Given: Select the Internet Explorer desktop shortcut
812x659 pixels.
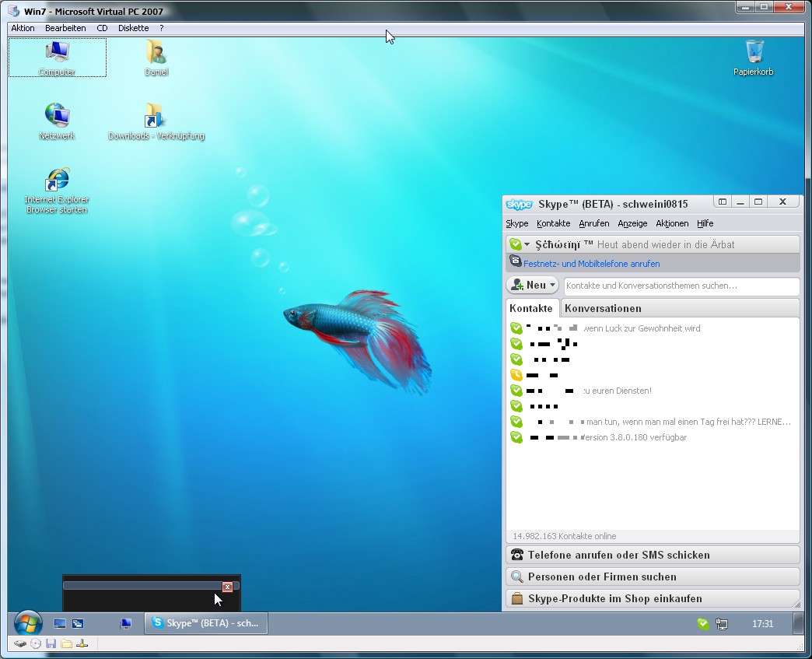Looking at the screenshot, I should click(x=57, y=190).
